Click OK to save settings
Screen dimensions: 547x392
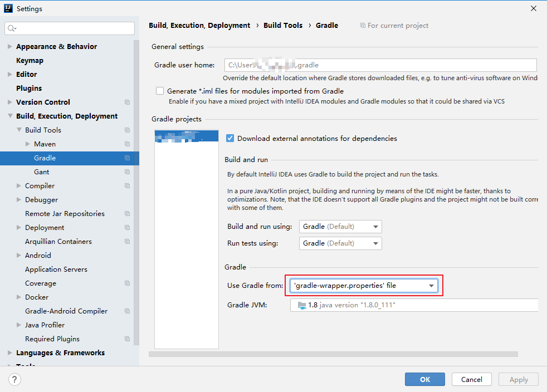pyautogui.click(x=425, y=379)
